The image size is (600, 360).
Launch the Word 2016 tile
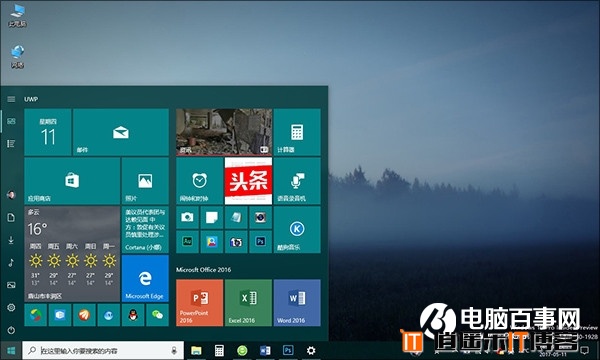click(297, 303)
